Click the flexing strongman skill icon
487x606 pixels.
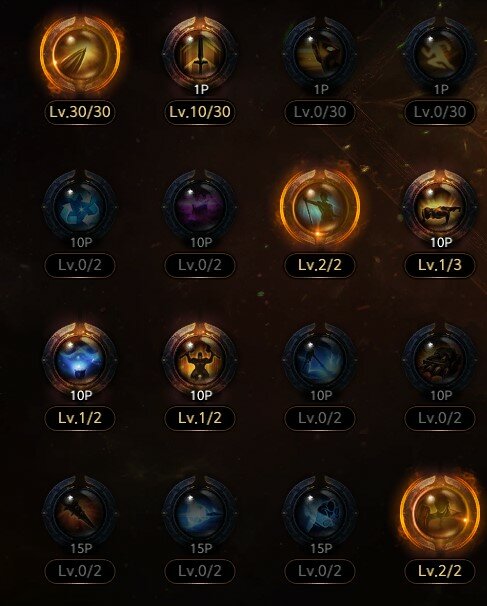(x=200, y=359)
